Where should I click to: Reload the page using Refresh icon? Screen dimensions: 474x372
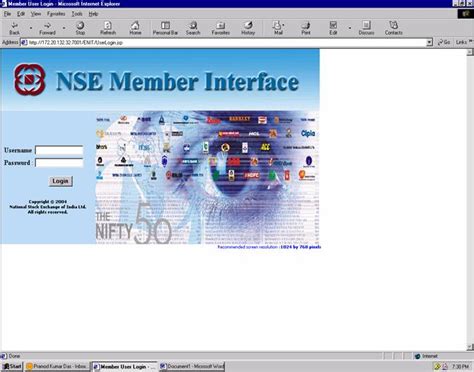(x=108, y=28)
